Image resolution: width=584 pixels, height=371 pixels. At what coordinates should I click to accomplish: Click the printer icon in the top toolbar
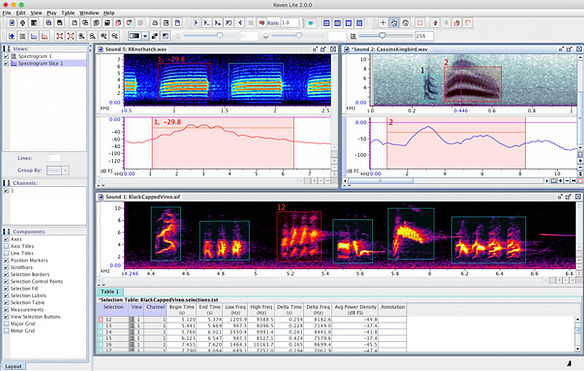(x=155, y=23)
